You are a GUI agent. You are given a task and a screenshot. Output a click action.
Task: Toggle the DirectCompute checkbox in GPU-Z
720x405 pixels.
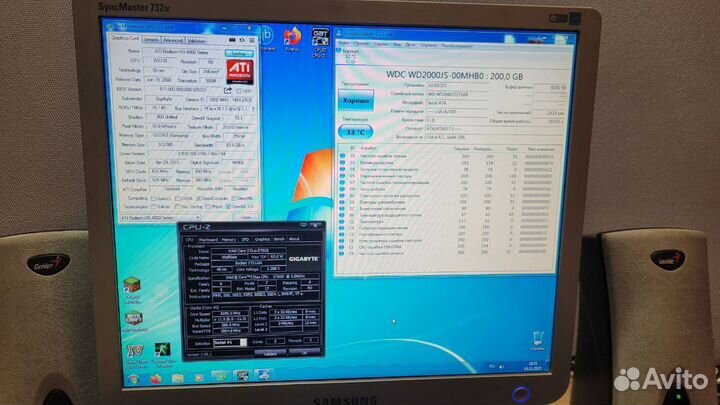coord(198,199)
